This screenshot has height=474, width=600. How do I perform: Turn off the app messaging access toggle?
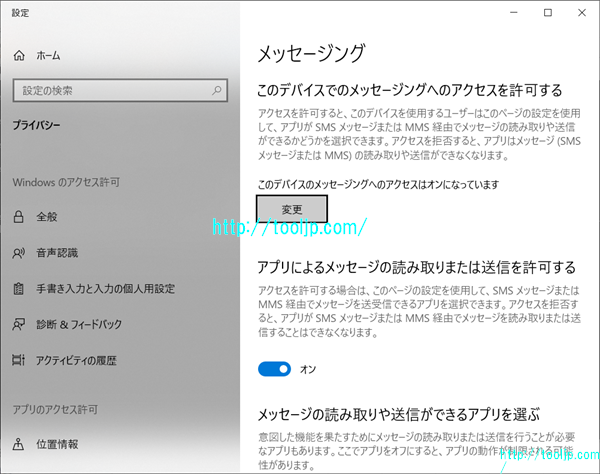point(274,369)
